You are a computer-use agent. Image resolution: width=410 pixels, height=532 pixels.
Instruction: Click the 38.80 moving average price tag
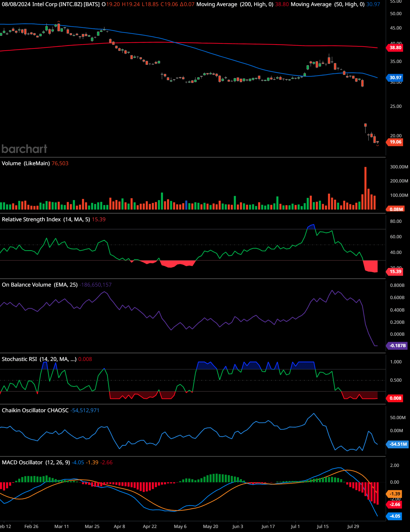395,48
